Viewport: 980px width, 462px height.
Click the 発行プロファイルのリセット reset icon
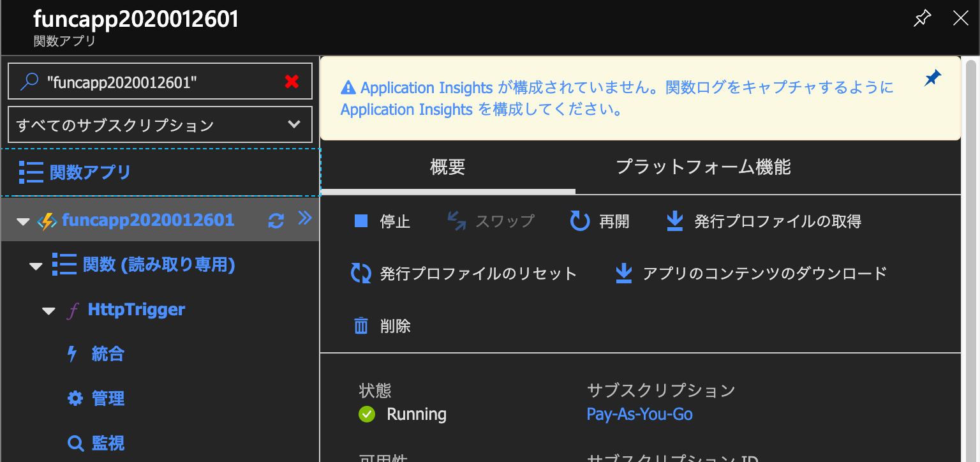click(x=361, y=274)
